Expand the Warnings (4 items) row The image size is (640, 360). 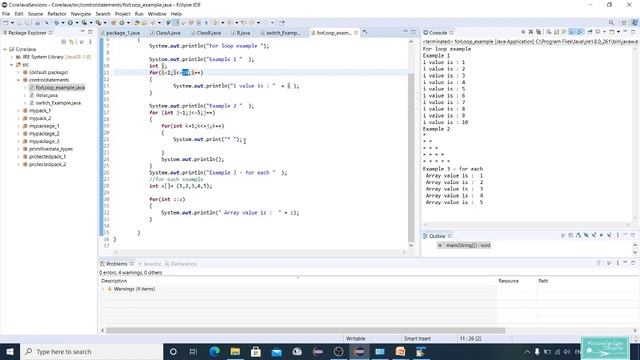click(103, 289)
